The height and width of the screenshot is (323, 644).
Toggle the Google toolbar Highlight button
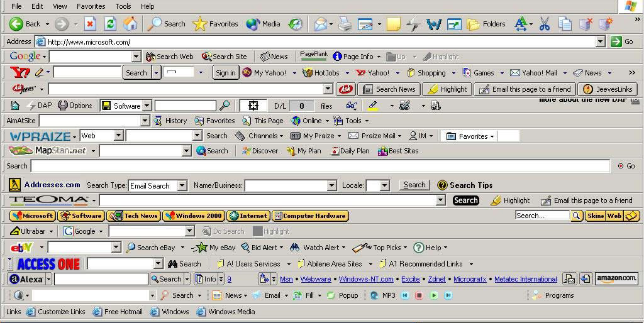[441, 57]
